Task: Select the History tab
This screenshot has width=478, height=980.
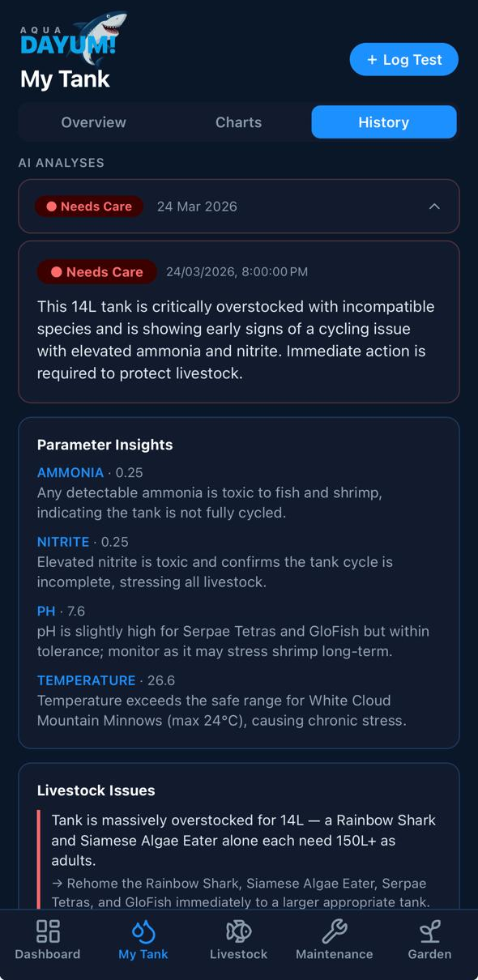Action: tap(383, 122)
